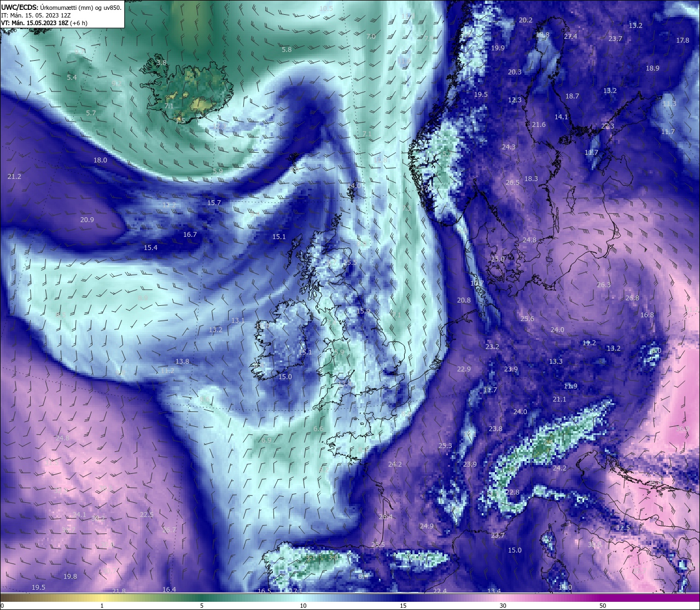
Task: Click the map value 21.1
Action: [559, 399]
